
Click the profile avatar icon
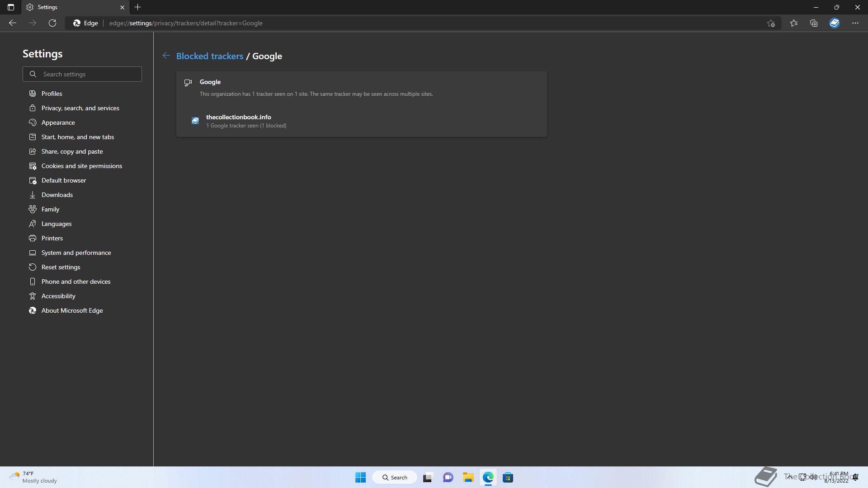click(x=835, y=23)
